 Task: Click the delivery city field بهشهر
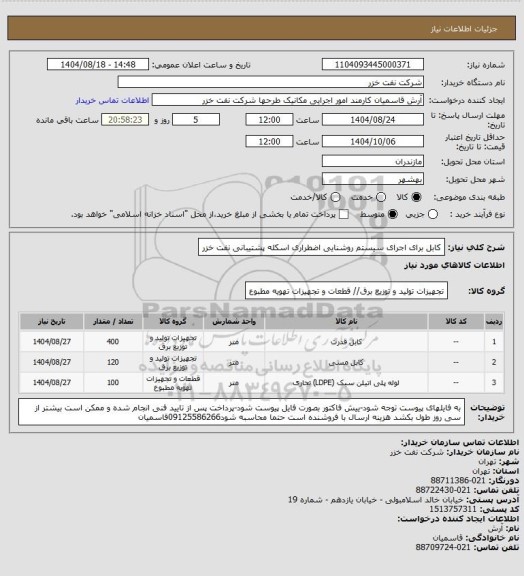pos(373,179)
